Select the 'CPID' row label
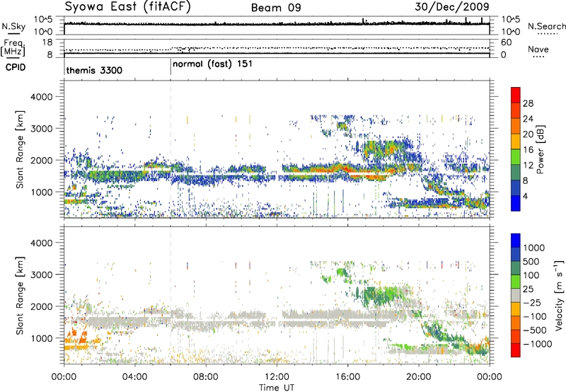 point(16,67)
